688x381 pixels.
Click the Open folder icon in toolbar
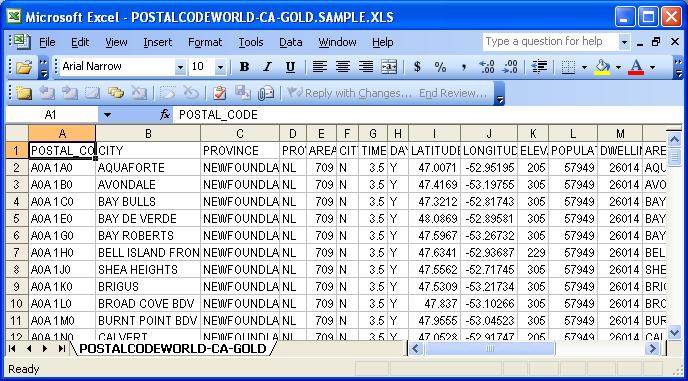point(24,67)
